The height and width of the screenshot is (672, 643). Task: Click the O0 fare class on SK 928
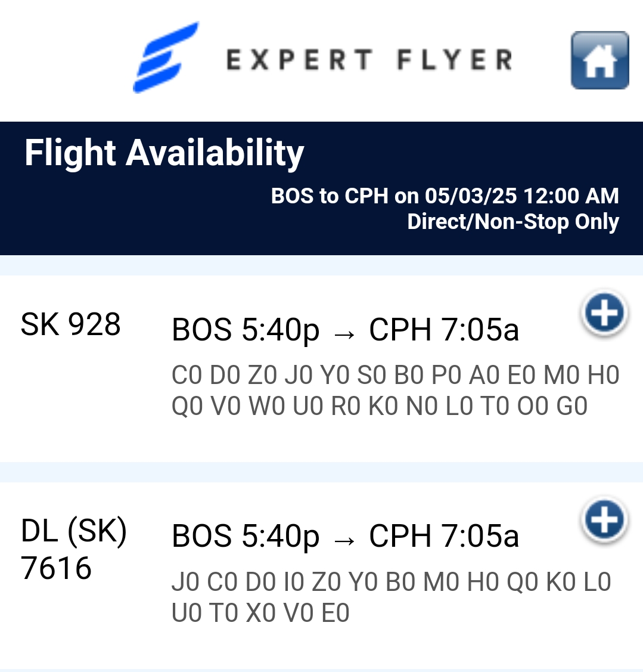pos(532,406)
